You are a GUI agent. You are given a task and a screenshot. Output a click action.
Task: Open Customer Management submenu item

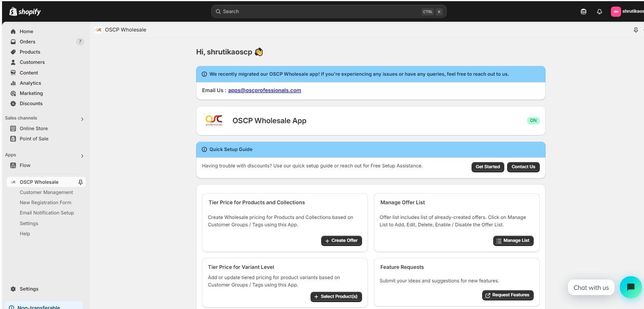coord(46,192)
